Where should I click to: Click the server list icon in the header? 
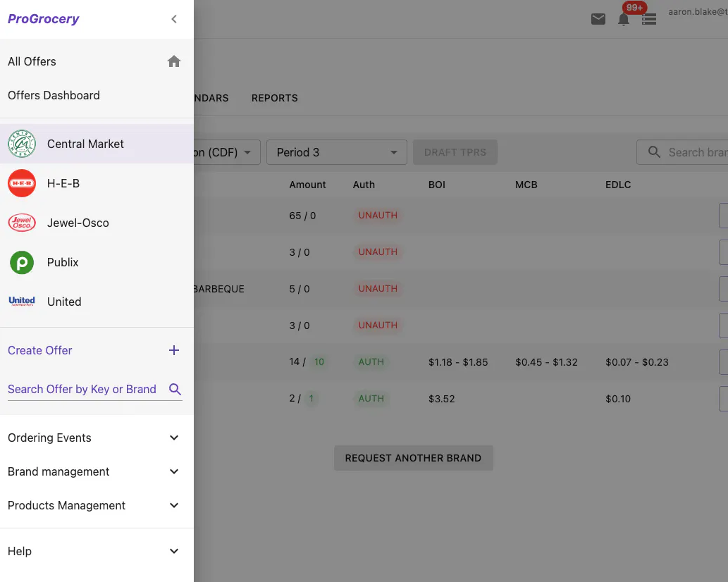point(649,20)
